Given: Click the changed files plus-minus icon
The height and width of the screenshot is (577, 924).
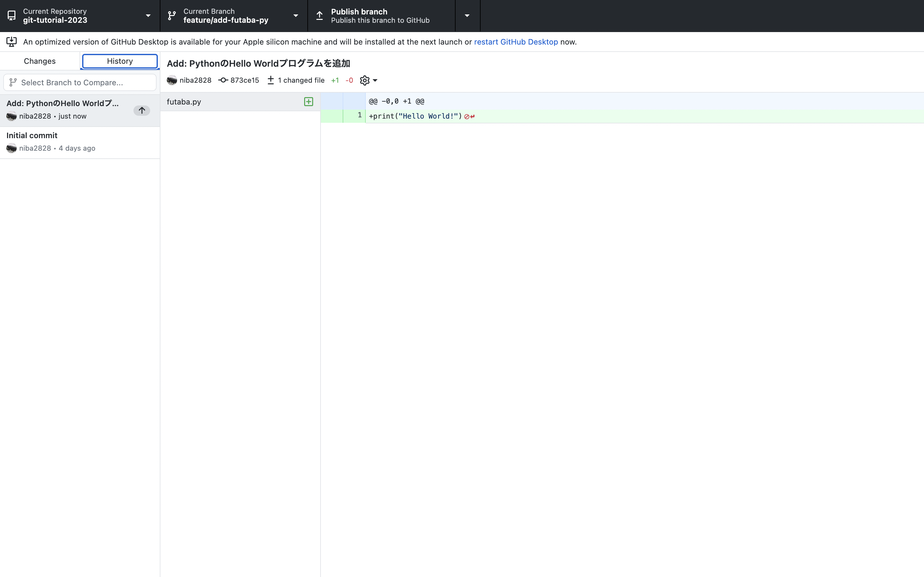Looking at the screenshot, I should coord(271,80).
